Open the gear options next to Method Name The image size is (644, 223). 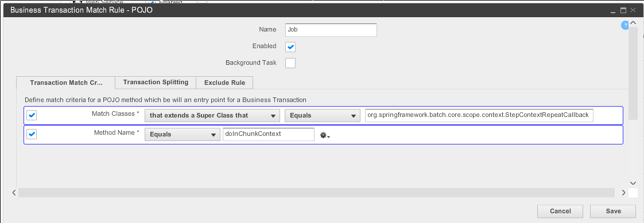(x=325, y=135)
